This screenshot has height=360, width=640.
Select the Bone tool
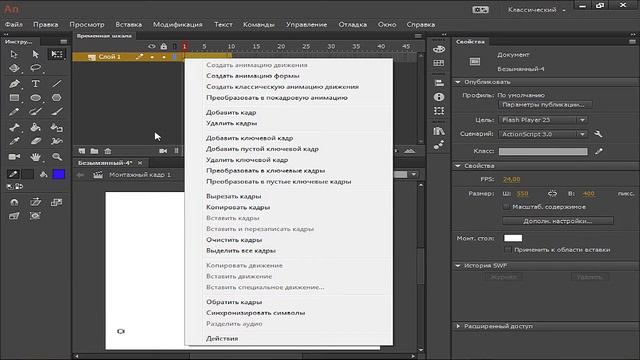pos(14,127)
